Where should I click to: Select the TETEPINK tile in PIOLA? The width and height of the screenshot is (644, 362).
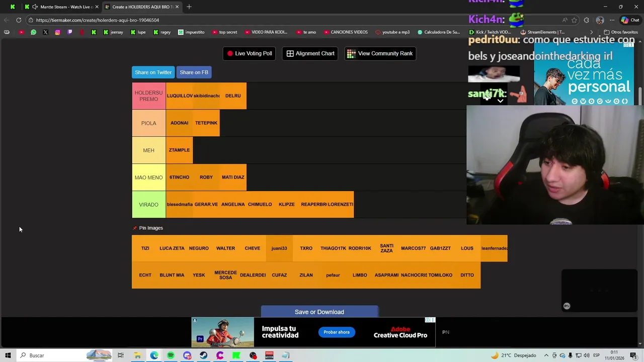pos(206,123)
